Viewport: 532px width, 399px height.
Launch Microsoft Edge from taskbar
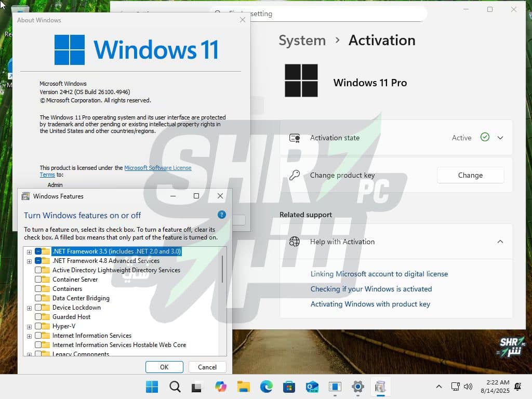[267, 387]
